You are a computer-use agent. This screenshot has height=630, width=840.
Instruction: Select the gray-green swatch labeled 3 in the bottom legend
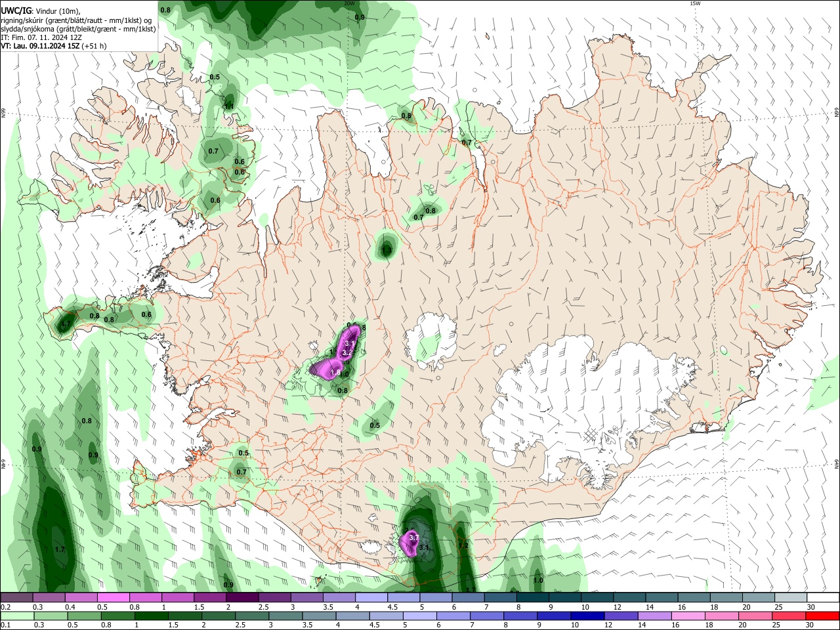pyautogui.click(x=285, y=616)
